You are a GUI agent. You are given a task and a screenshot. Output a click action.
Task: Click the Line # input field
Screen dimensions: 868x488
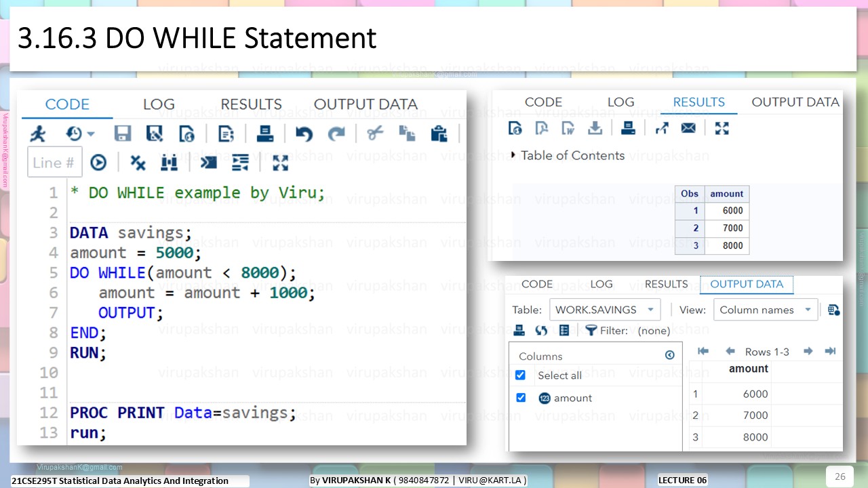click(54, 163)
